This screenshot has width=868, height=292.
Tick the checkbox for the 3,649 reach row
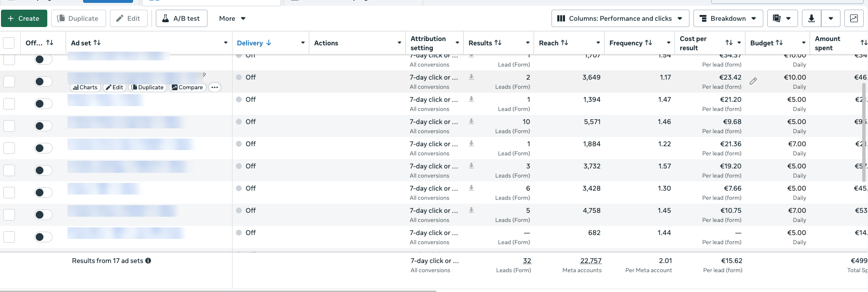point(9,82)
